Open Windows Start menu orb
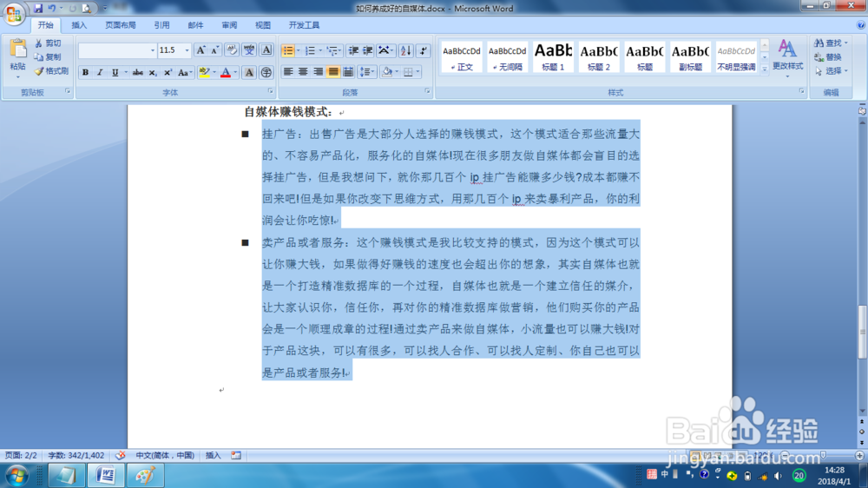 pos(17,476)
